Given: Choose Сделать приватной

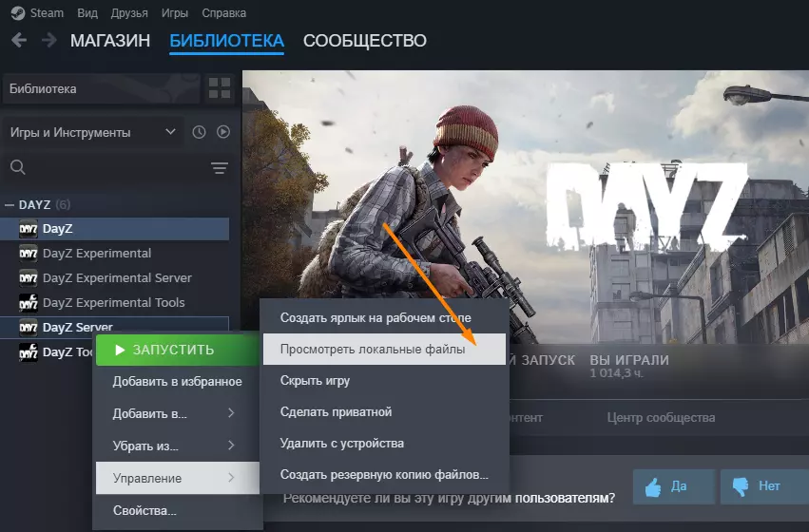Looking at the screenshot, I should 384,412.
